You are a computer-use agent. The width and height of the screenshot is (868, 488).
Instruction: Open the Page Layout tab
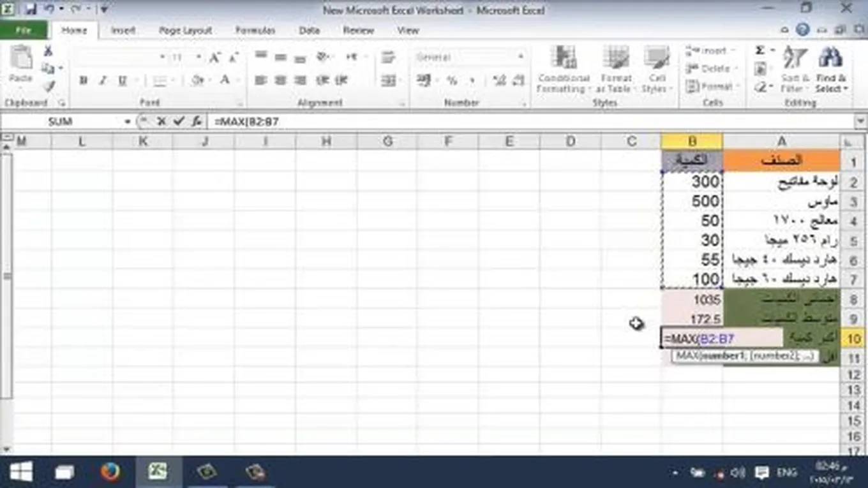185,31
